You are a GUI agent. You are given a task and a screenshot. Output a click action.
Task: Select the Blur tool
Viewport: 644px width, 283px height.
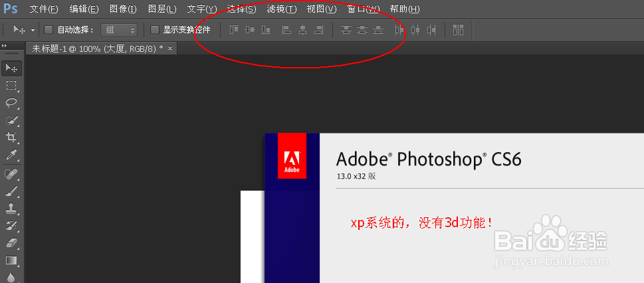11,277
